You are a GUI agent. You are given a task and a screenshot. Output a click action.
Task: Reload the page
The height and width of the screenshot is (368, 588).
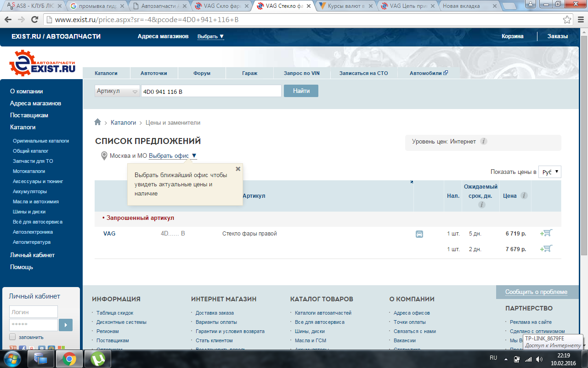[x=34, y=20]
